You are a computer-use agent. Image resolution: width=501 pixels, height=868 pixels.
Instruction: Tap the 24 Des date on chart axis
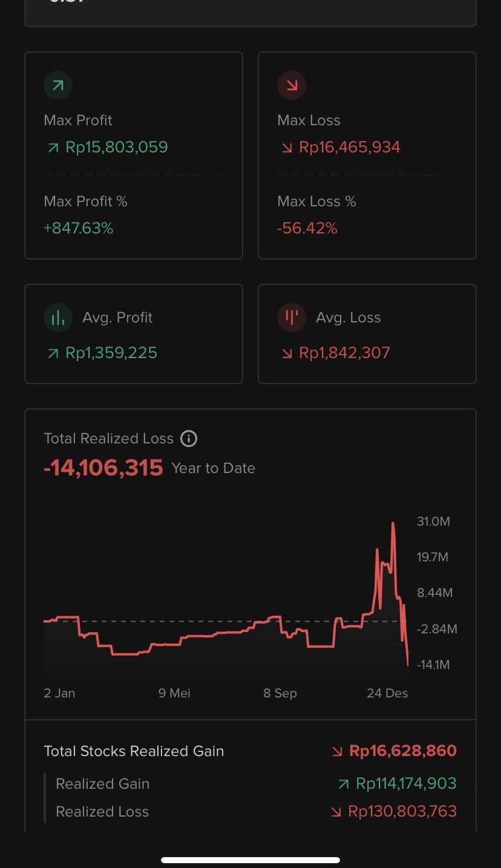(x=387, y=693)
